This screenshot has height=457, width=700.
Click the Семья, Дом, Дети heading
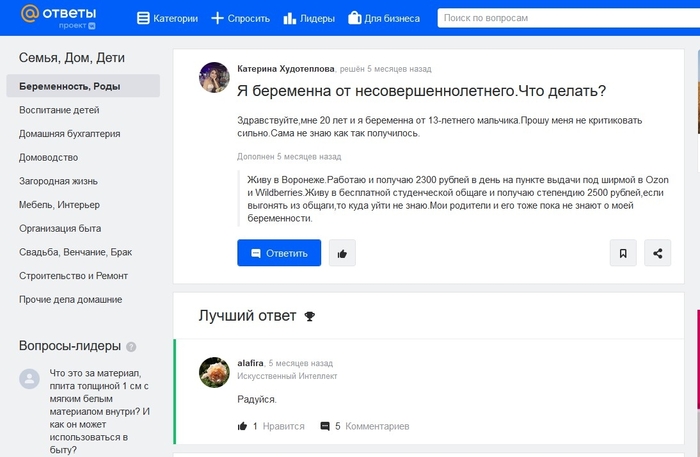[72, 58]
